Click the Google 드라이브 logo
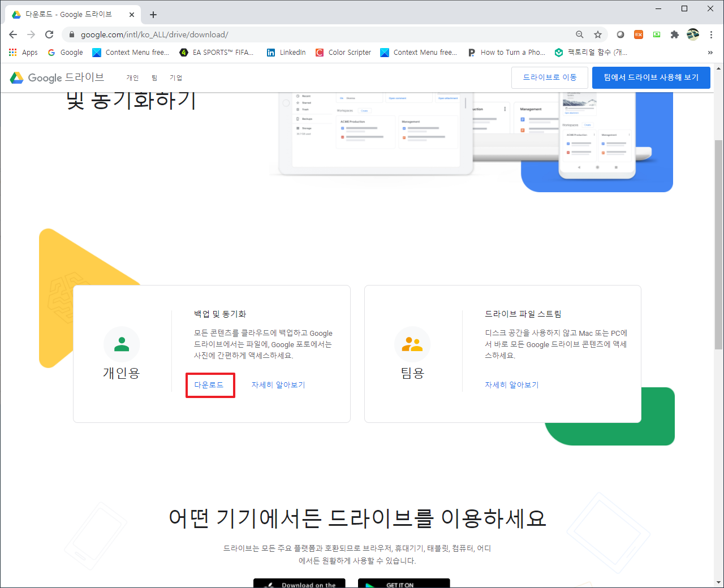The width and height of the screenshot is (724, 588). (57, 77)
